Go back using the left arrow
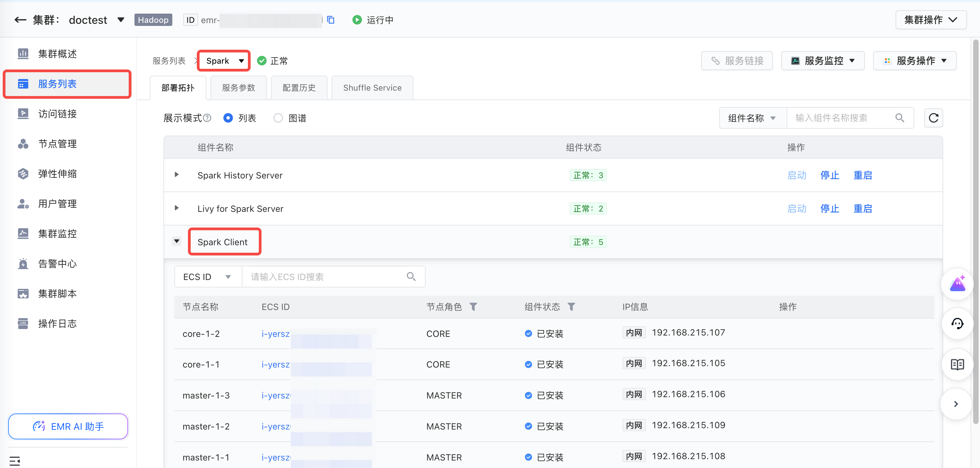980x468 pixels. coord(20,20)
